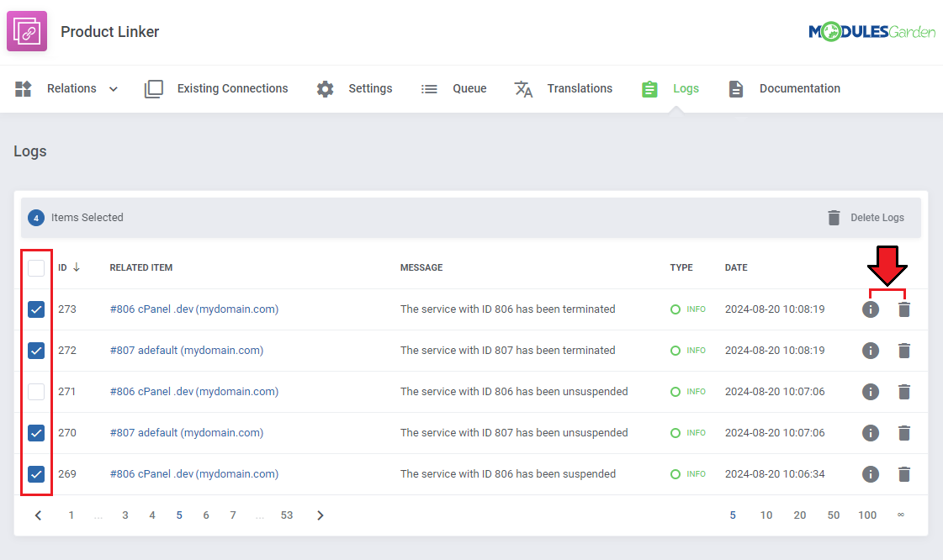The image size is (943, 560).
Task: Click the ModulesGarden logo
Action: click(871, 31)
